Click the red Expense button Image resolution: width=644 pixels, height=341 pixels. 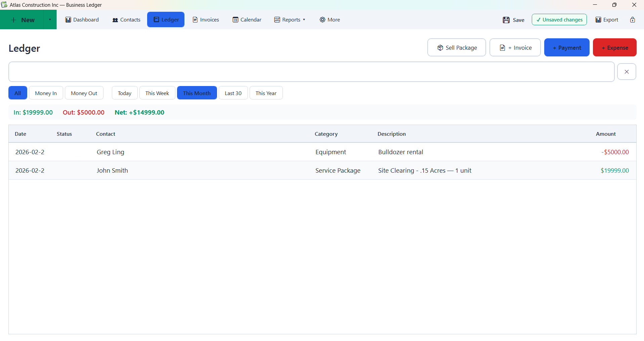(x=614, y=47)
